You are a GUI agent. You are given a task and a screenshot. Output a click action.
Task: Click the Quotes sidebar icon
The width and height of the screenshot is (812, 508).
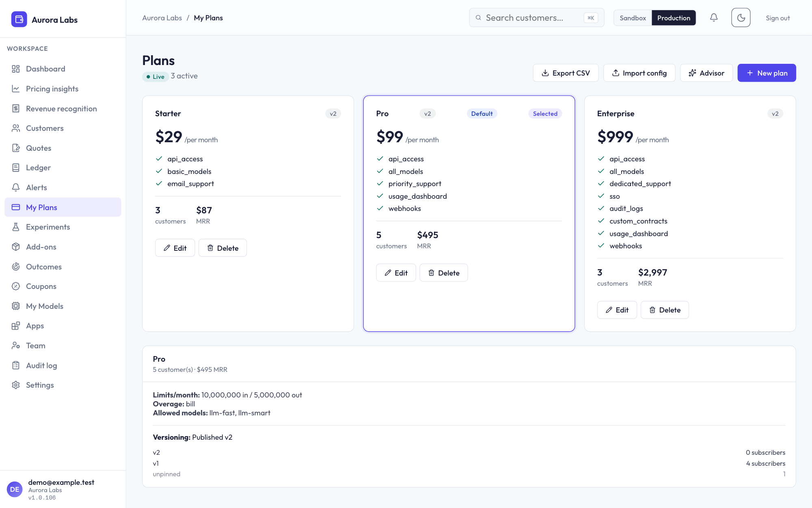pos(16,148)
